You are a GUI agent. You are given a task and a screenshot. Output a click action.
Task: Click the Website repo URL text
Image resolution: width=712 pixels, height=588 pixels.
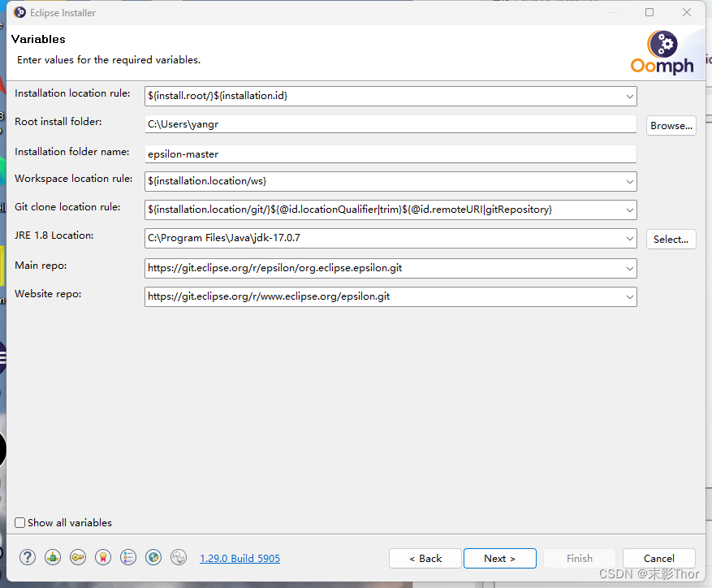click(x=269, y=296)
